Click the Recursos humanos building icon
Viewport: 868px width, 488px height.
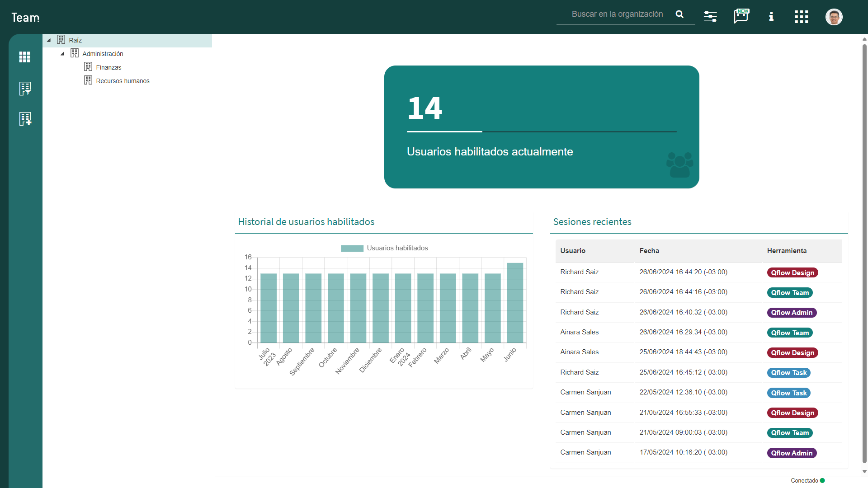tap(88, 80)
